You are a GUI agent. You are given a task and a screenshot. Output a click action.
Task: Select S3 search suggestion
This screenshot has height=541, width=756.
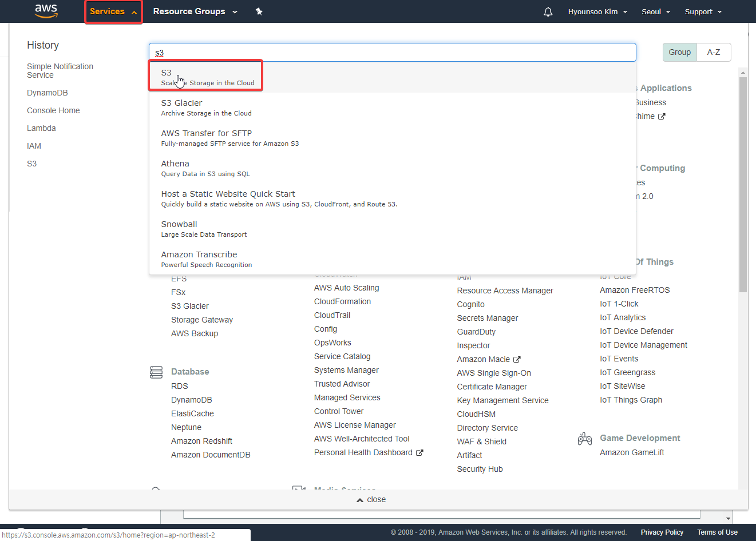393,77
